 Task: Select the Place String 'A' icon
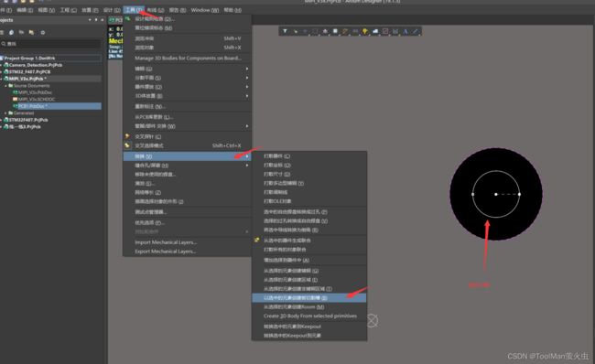[x=406, y=31]
